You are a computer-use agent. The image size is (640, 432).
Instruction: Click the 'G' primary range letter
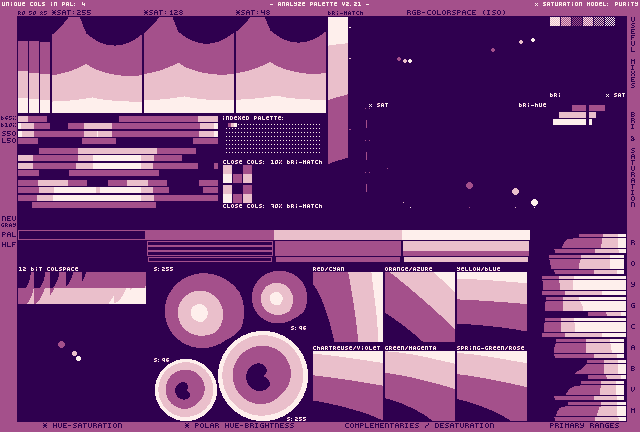click(633, 305)
